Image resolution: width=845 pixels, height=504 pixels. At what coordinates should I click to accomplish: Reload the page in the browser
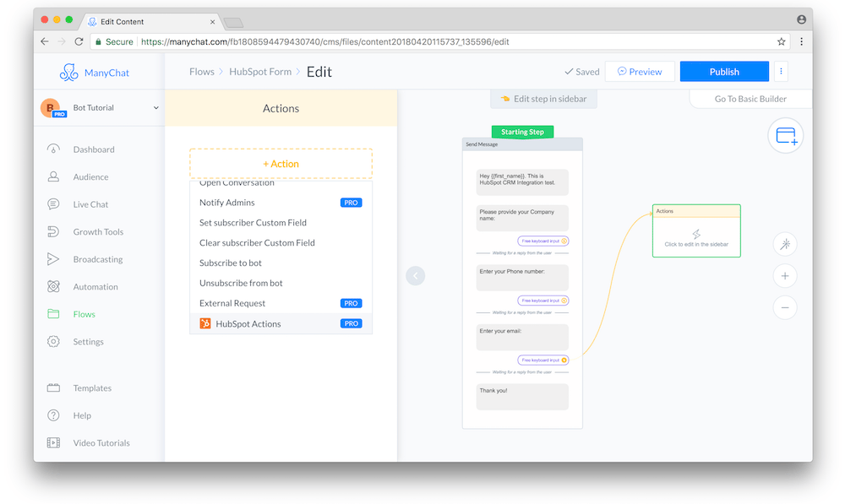coord(79,41)
